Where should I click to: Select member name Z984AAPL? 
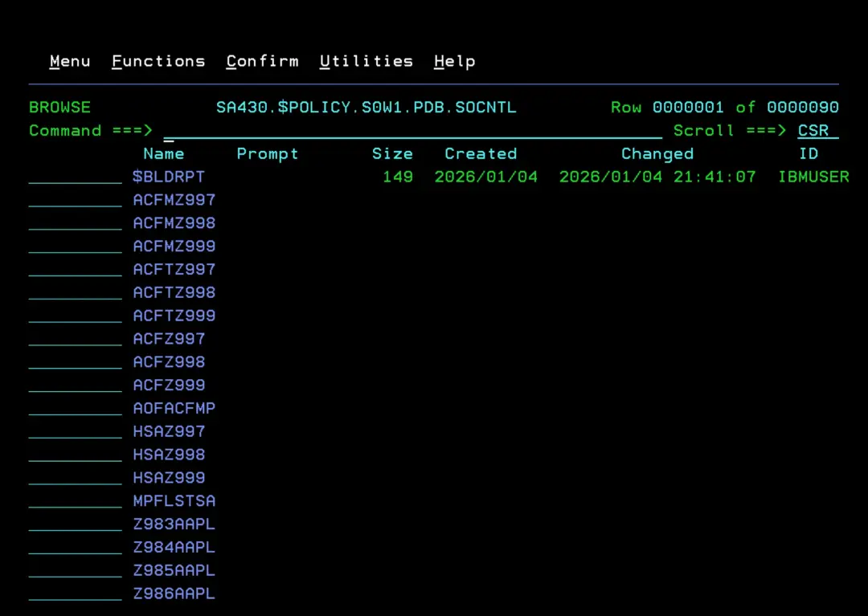coord(174,548)
